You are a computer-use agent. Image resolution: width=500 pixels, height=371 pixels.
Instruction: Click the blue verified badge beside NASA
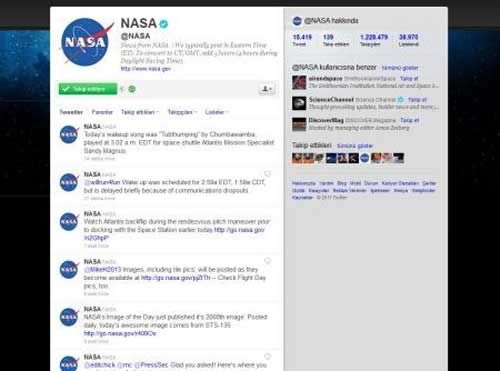click(164, 24)
